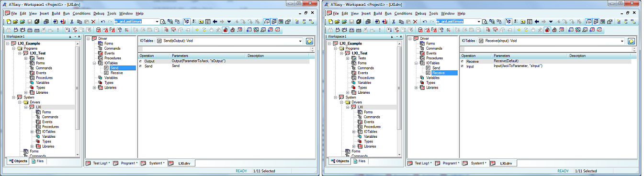Collapse the Driver root node in the left window's driver tree
The height and width of the screenshot is (176, 644).
click(88, 39)
